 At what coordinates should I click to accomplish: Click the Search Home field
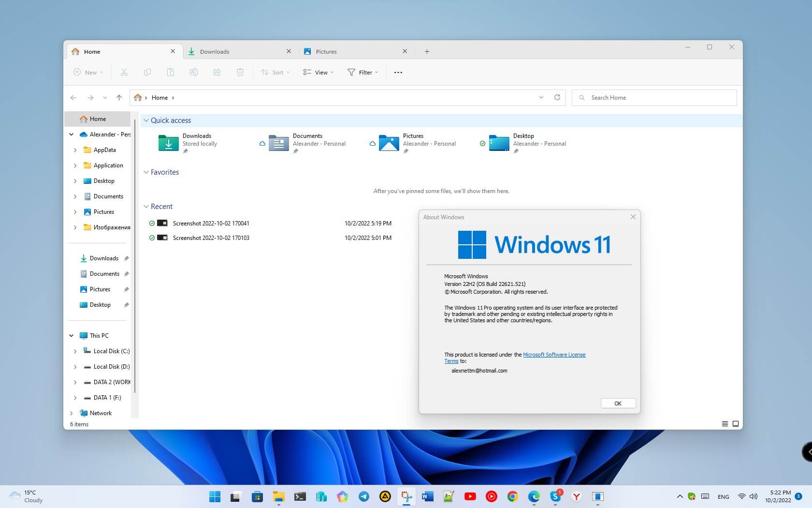tap(654, 98)
